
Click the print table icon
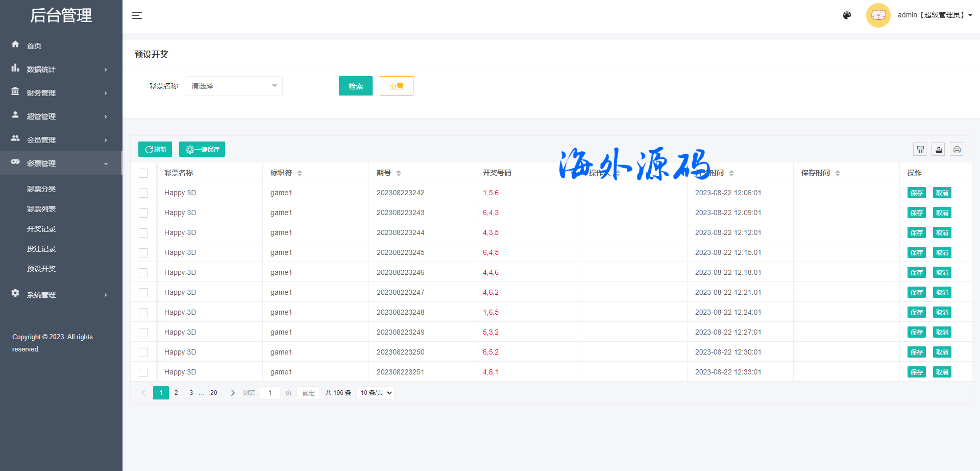click(x=957, y=149)
